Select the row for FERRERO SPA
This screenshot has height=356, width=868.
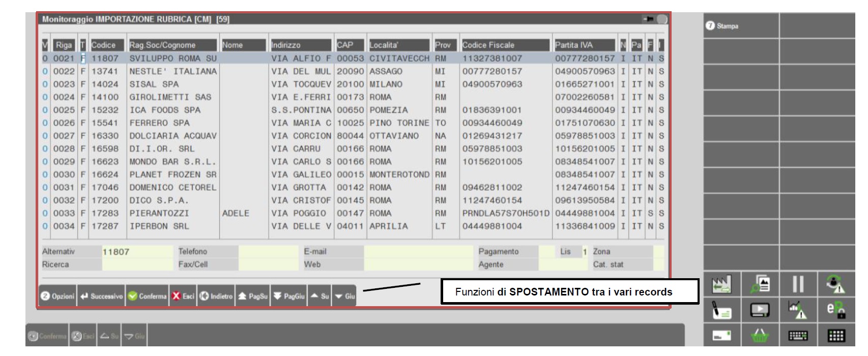point(159,123)
